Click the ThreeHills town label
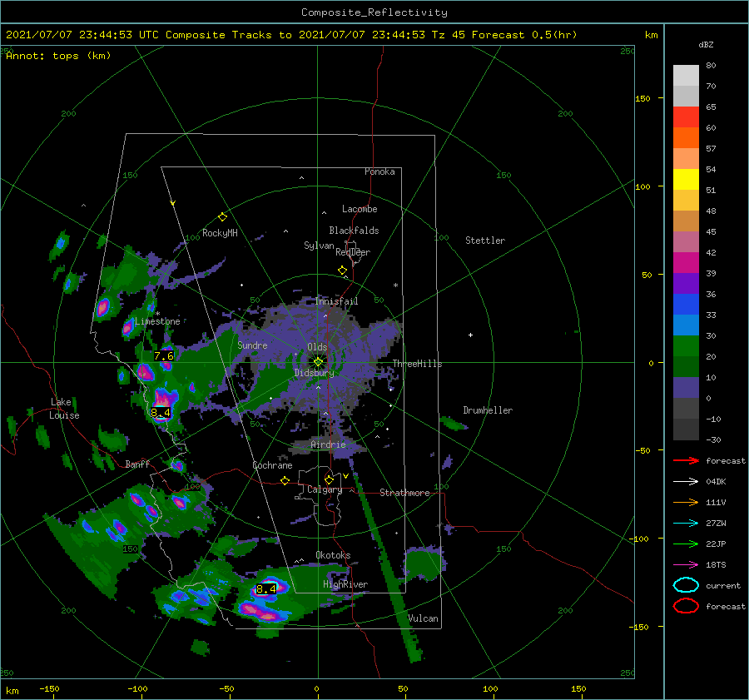Screen dimensions: 749x700 point(418,364)
